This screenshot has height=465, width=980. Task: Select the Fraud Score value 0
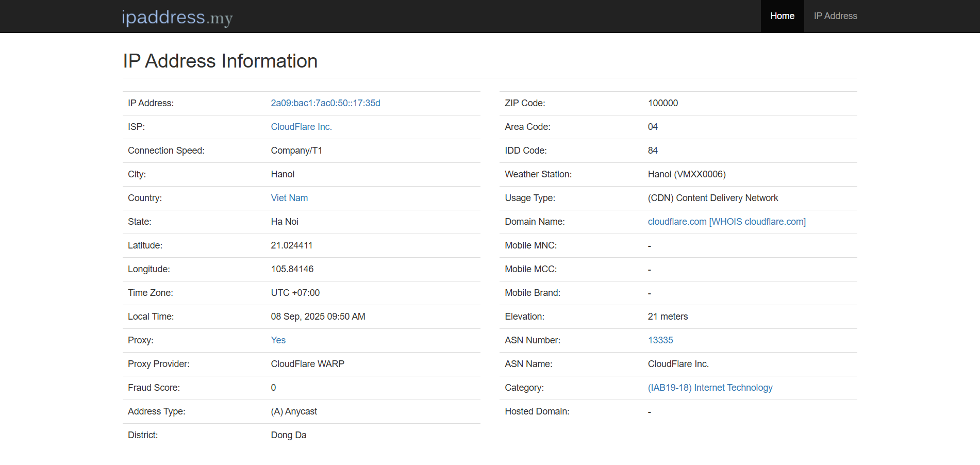pyautogui.click(x=273, y=388)
